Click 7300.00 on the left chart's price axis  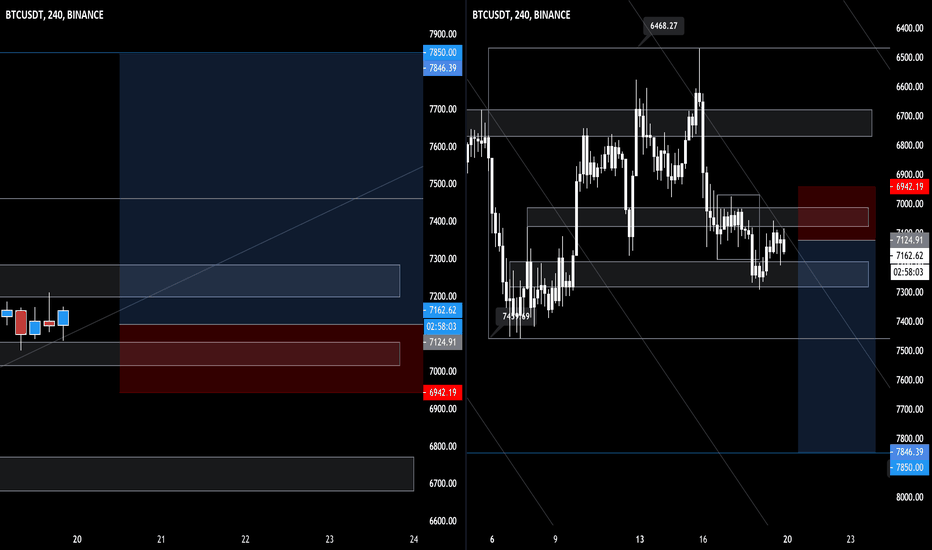click(x=443, y=259)
